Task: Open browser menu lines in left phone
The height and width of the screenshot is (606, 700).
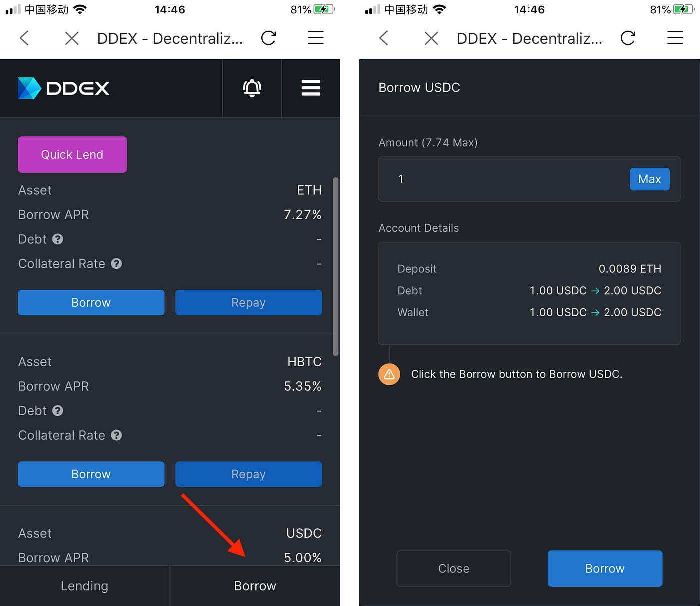Action: click(315, 38)
